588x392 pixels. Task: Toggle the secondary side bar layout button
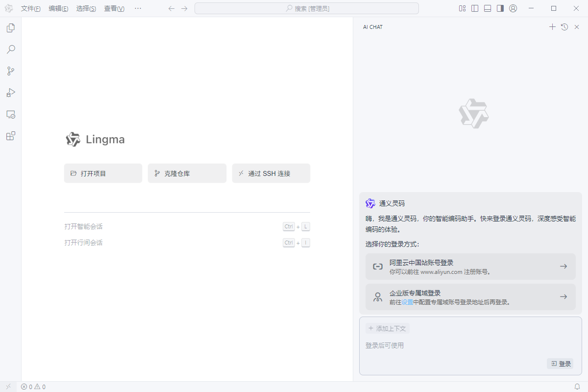[500, 8]
